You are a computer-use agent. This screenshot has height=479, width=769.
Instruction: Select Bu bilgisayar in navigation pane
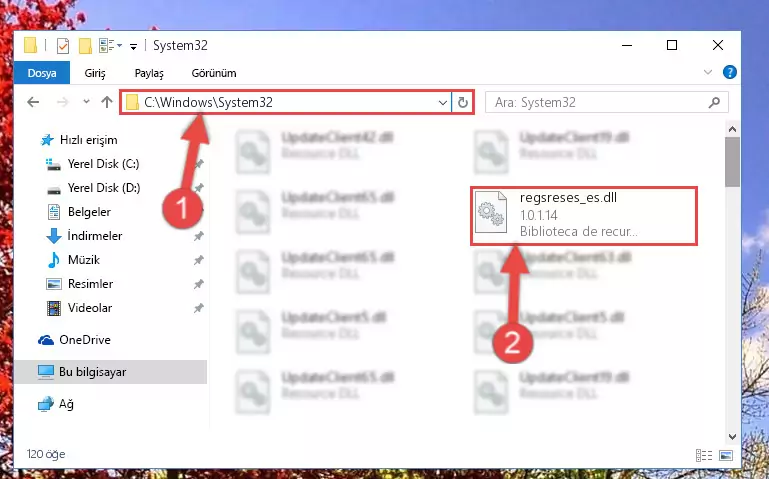(110, 372)
